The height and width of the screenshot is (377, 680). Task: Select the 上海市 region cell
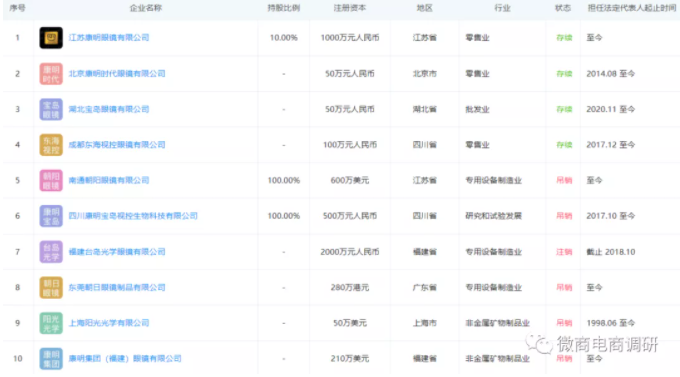425,323
